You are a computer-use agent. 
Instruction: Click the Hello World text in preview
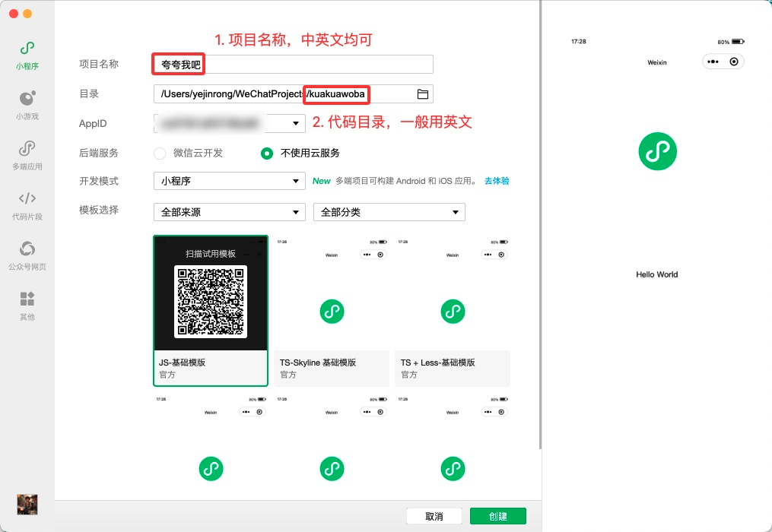pyautogui.click(x=657, y=274)
